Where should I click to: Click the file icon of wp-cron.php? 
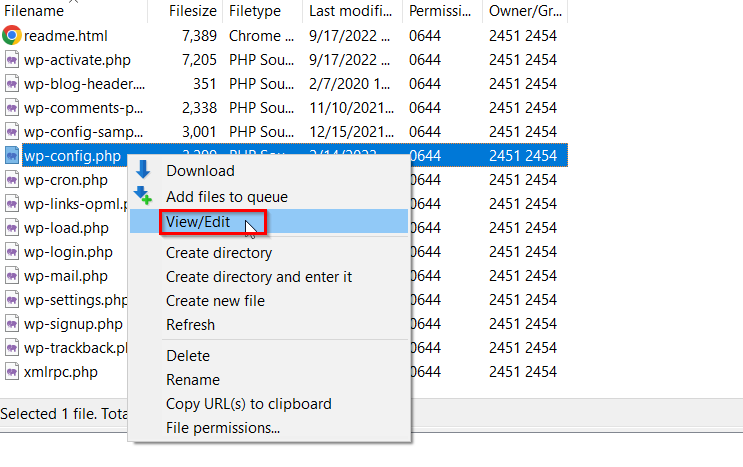(x=12, y=180)
